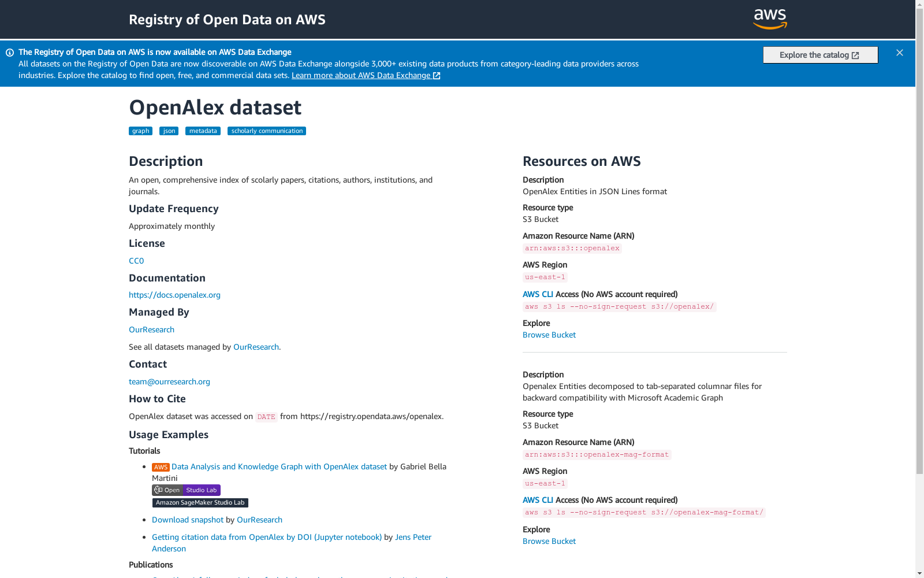
Task: Click the arn:aws:s3:::openalex-mag-format ARN code
Action: coord(597,455)
